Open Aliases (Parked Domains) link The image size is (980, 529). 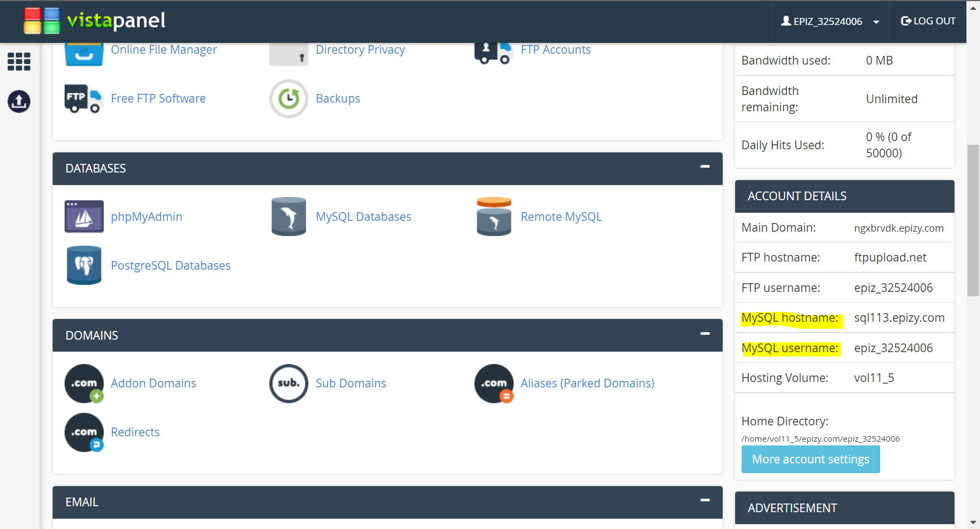(588, 384)
